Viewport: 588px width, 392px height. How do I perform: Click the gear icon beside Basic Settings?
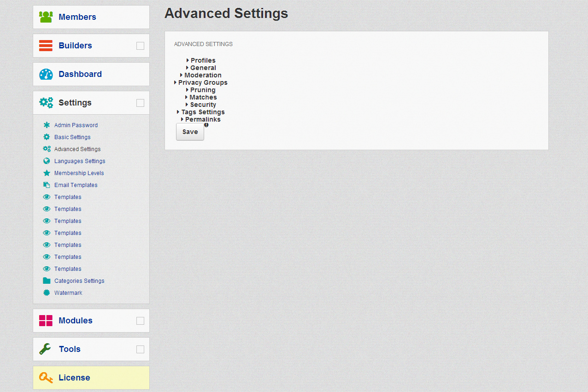click(x=47, y=137)
